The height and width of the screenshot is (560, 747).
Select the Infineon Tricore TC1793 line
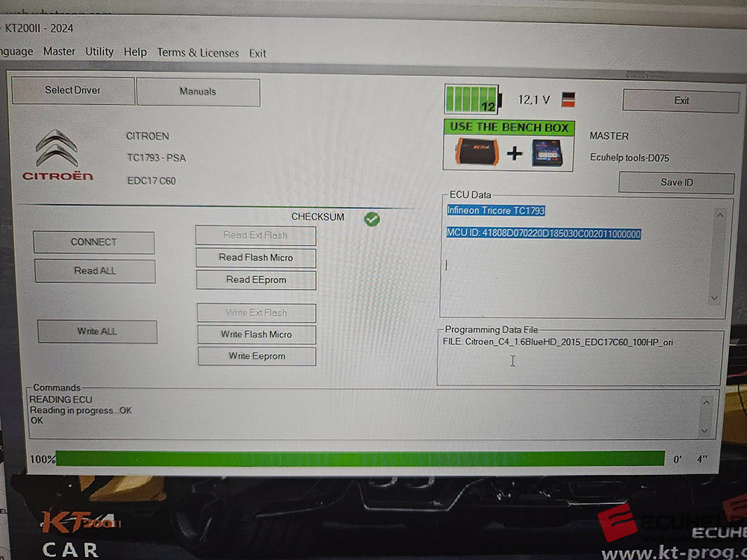496,211
